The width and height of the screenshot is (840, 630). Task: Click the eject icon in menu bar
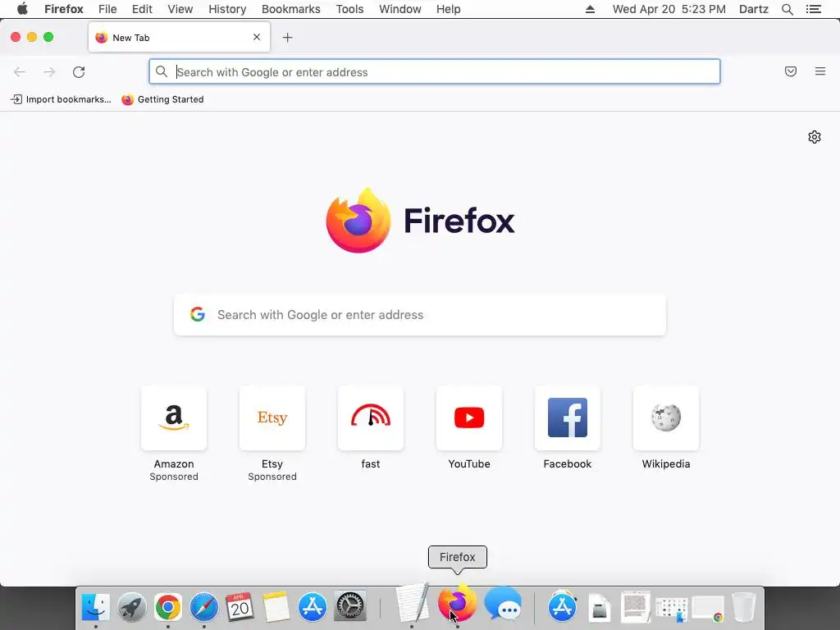[x=590, y=9]
